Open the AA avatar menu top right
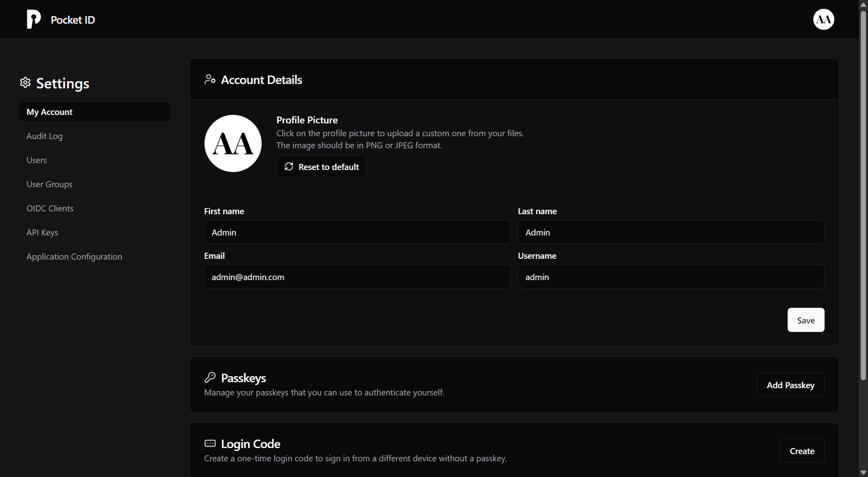868x477 pixels. 823,19
